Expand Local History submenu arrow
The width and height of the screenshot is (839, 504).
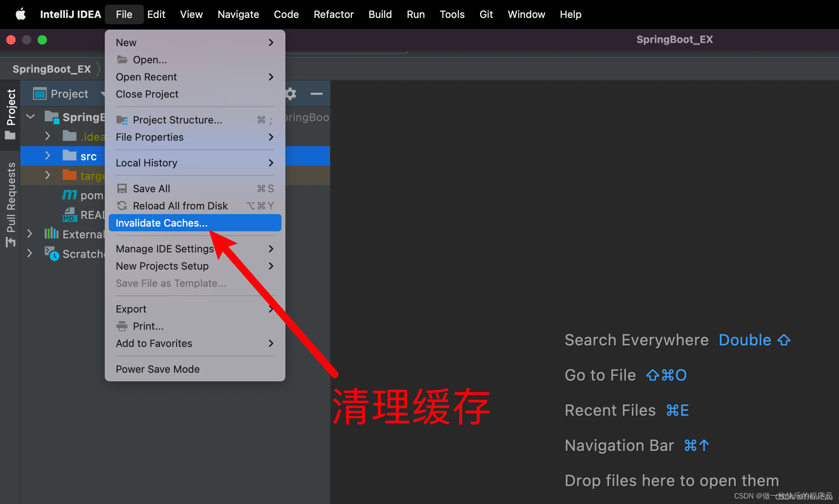[271, 163]
